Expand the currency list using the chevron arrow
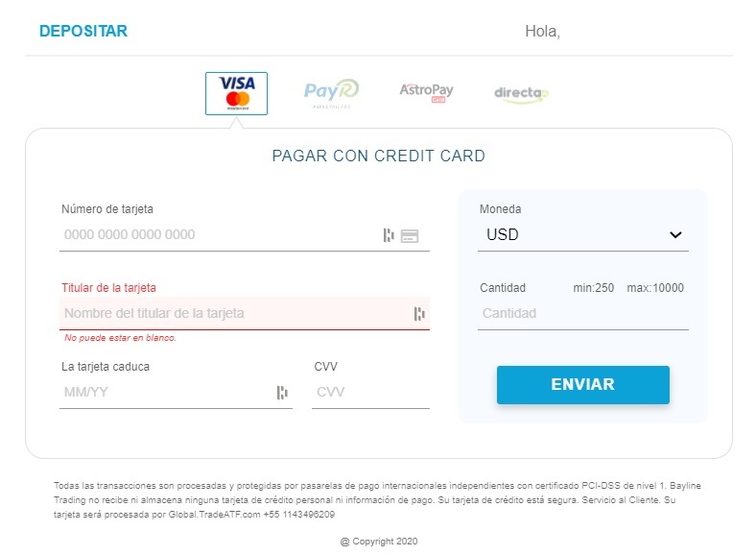Viewport: 756px width, 555px height. point(675,235)
